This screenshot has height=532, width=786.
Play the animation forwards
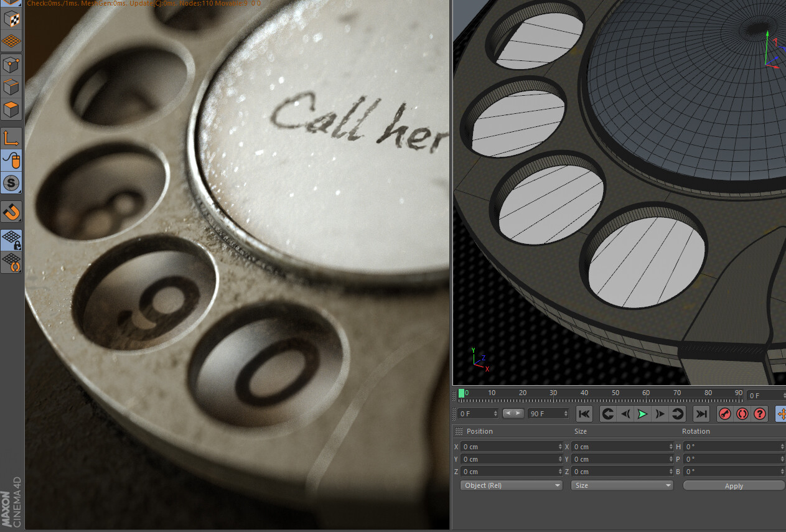(x=643, y=414)
